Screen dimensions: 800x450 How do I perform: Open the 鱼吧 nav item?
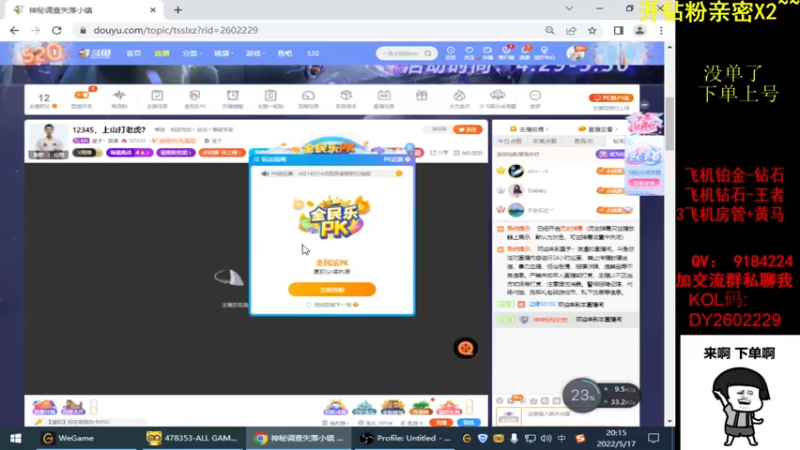coord(285,53)
